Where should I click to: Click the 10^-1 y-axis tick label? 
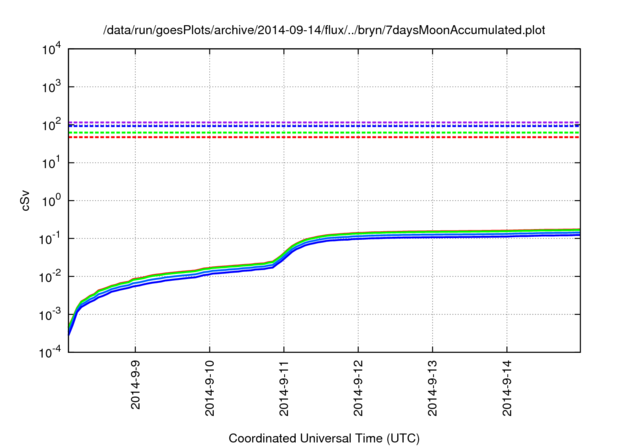pyautogui.click(x=51, y=239)
